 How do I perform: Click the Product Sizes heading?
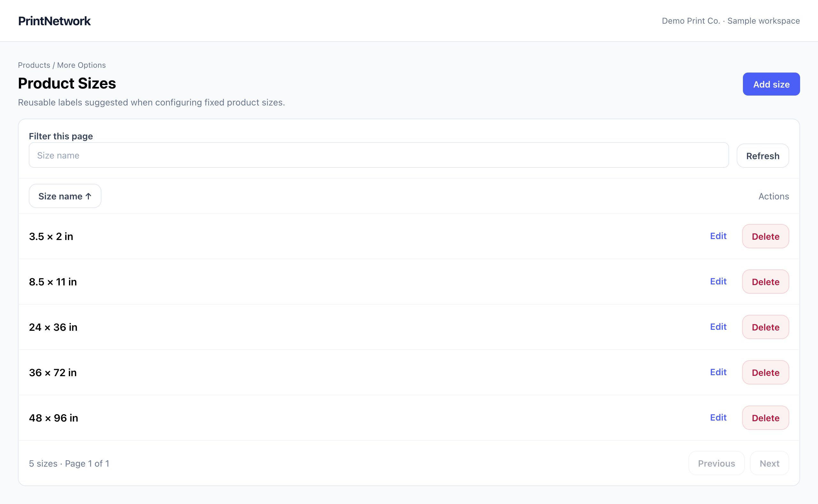point(67,83)
